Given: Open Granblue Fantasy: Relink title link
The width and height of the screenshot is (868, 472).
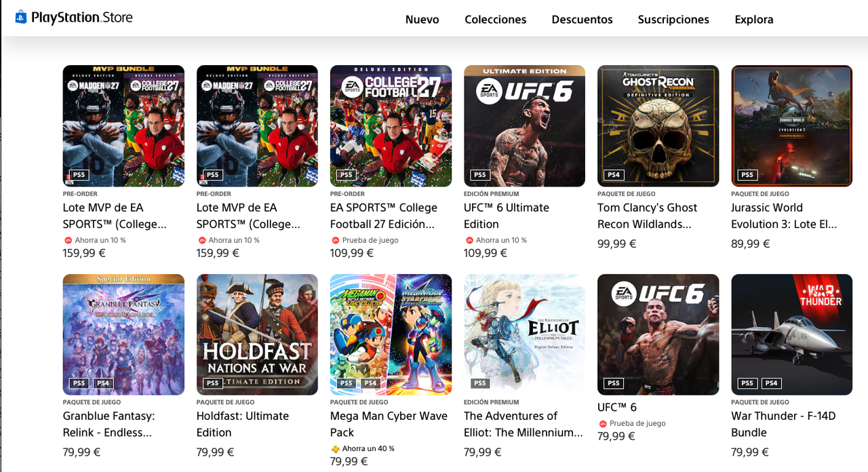Looking at the screenshot, I should click(x=109, y=424).
